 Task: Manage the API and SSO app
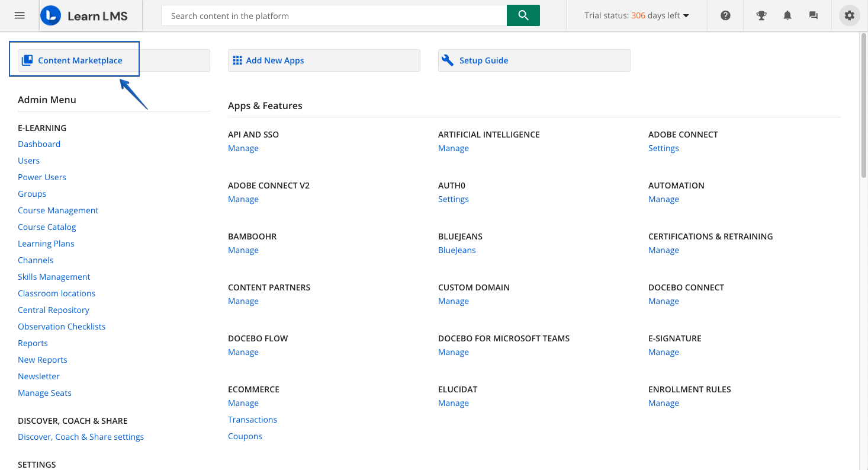click(243, 148)
